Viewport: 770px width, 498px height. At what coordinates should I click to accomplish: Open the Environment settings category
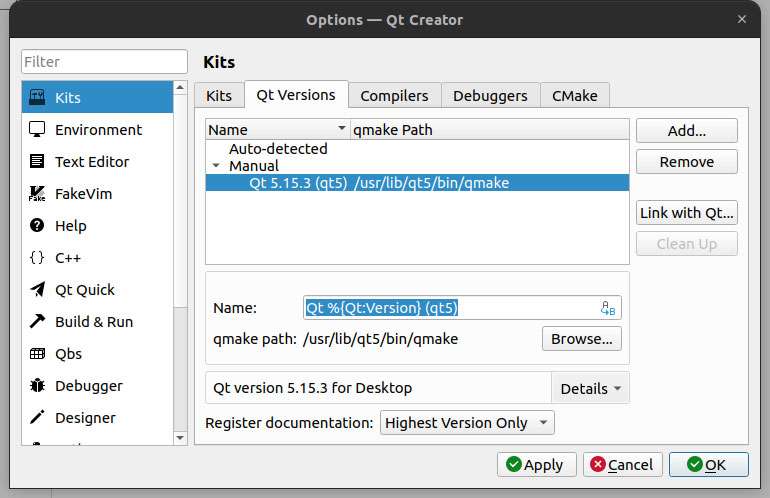pos(98,130)
